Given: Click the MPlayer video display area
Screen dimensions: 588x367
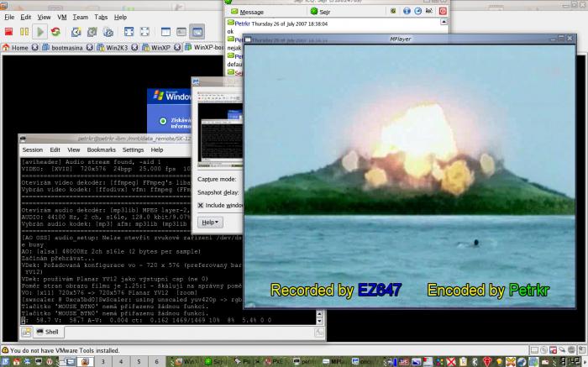Looking at the screenshot, I should tap(410, 176).
